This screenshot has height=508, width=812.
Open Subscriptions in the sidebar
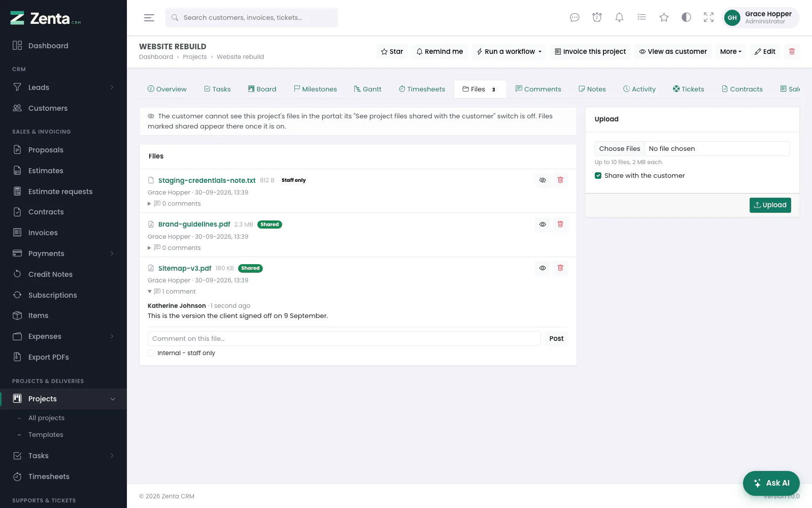(63, 295)
